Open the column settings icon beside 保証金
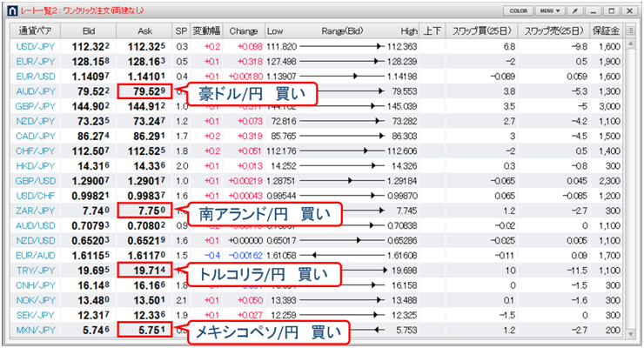 [630, 30]
